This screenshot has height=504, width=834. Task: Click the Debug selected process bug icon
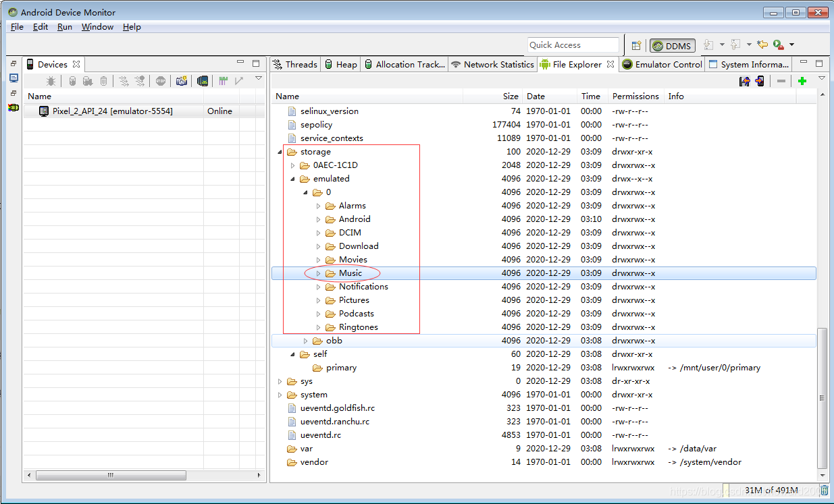[x=51, y=81]
